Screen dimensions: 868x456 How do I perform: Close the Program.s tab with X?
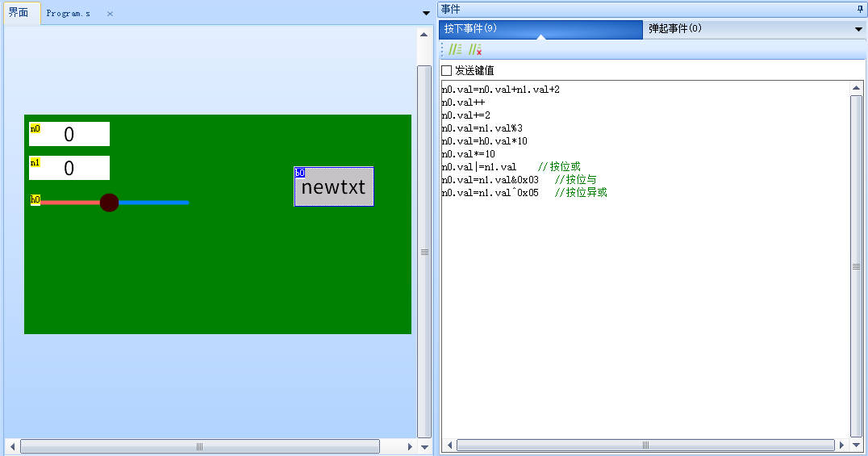[x=110, y=14]
